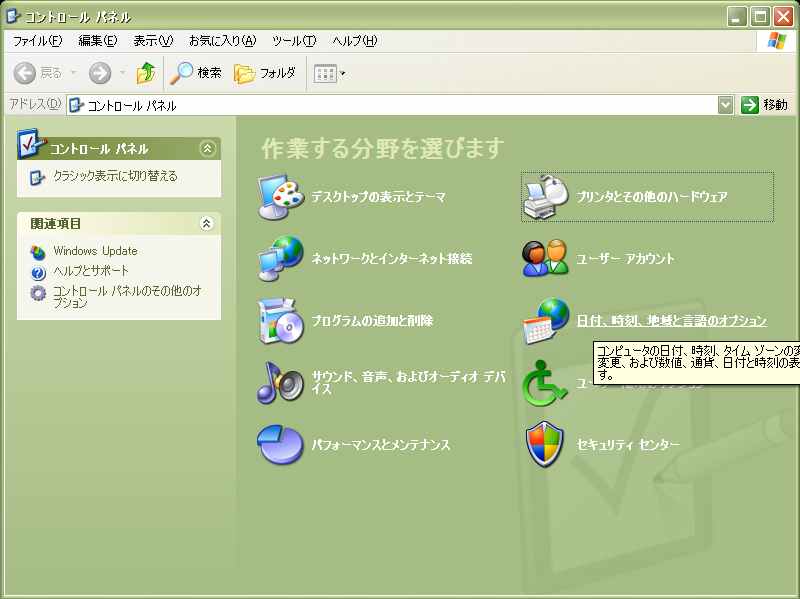The image size is (800, 599).
Task: Open the Date, Time, Language calendar icon
Action: point(545,321)
